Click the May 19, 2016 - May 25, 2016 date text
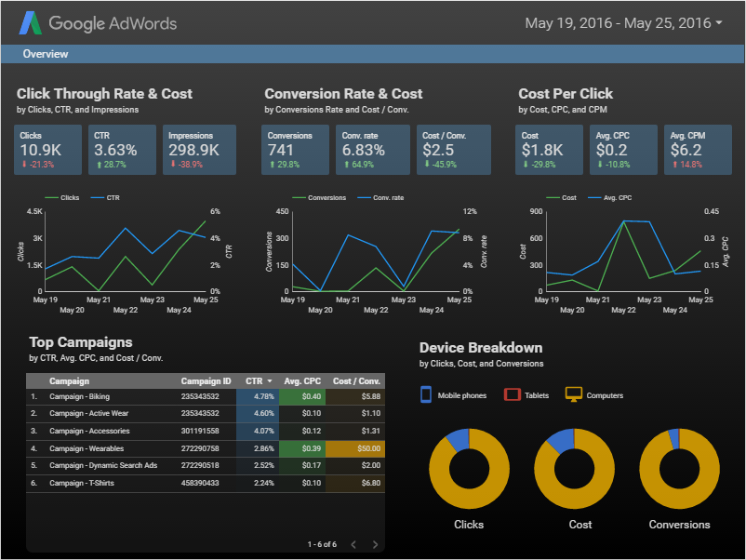Viewport: 746px width, 560px height. pyautogui.click(x=618, y=23)
